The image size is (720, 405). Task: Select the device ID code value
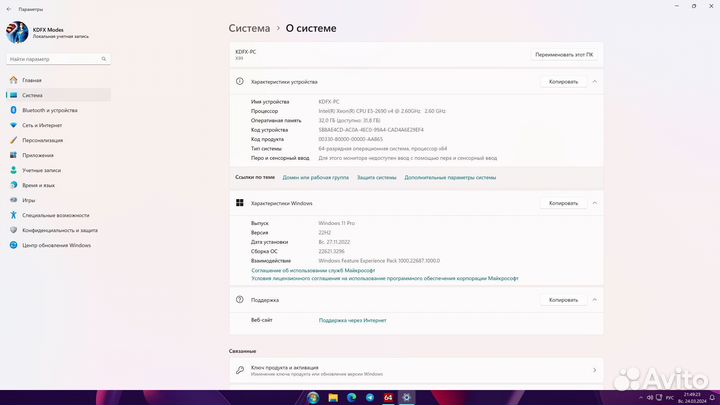(371, 130)
